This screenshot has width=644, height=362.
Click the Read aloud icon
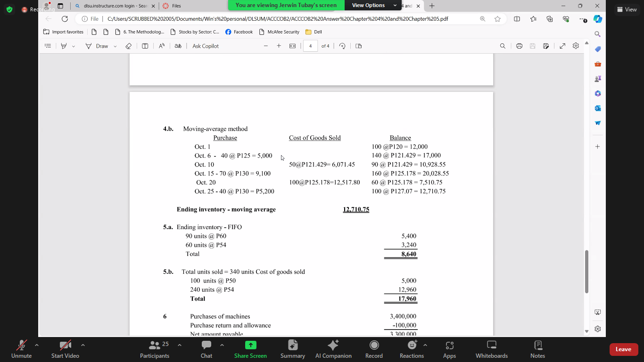point(162,46)
